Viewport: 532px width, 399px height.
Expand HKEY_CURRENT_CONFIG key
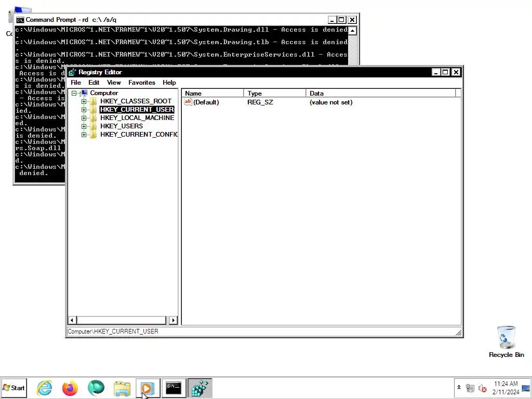[x=84, y=135]
